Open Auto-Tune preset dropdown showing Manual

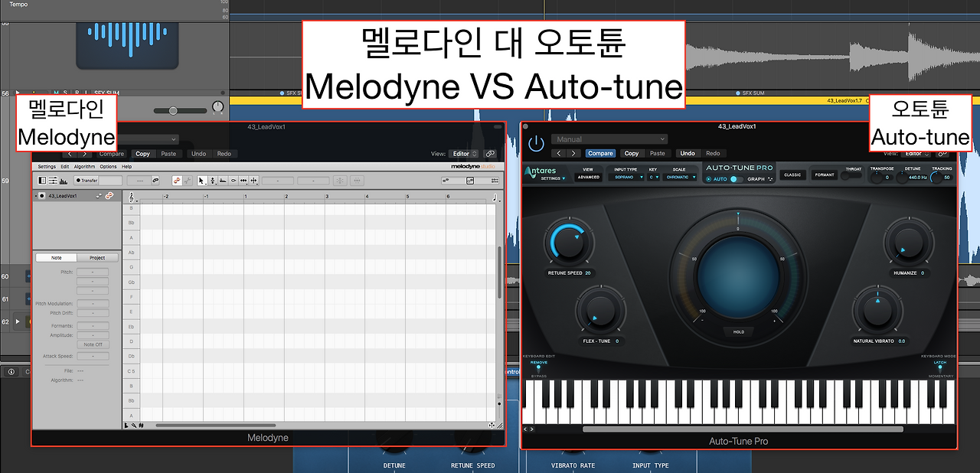tap(609, 139)
